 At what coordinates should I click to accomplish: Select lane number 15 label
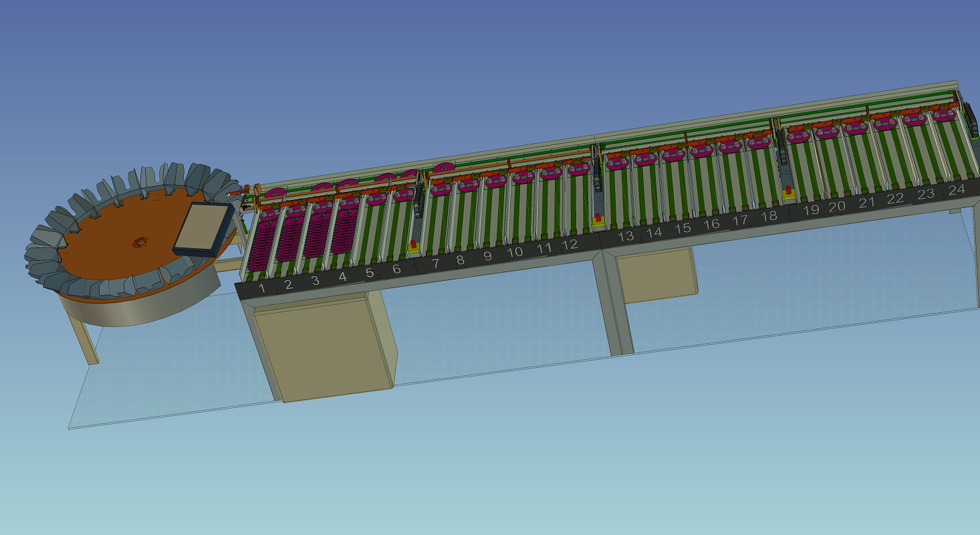pos(682,228)
